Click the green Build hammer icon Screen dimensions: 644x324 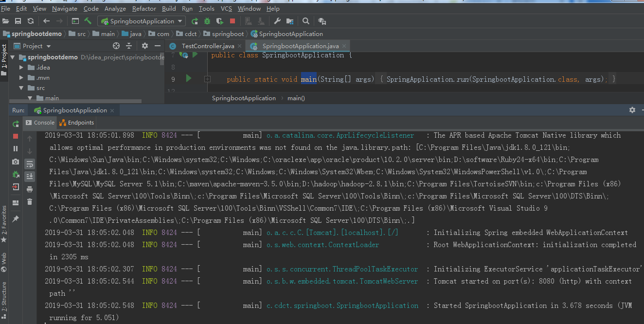pos(88,21)
